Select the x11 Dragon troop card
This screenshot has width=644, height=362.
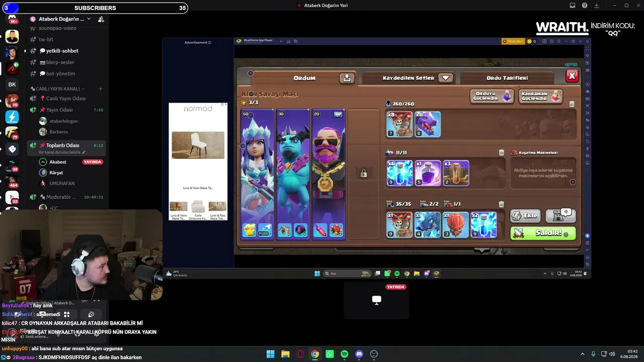pyautogui.click(x=428, y=124)
